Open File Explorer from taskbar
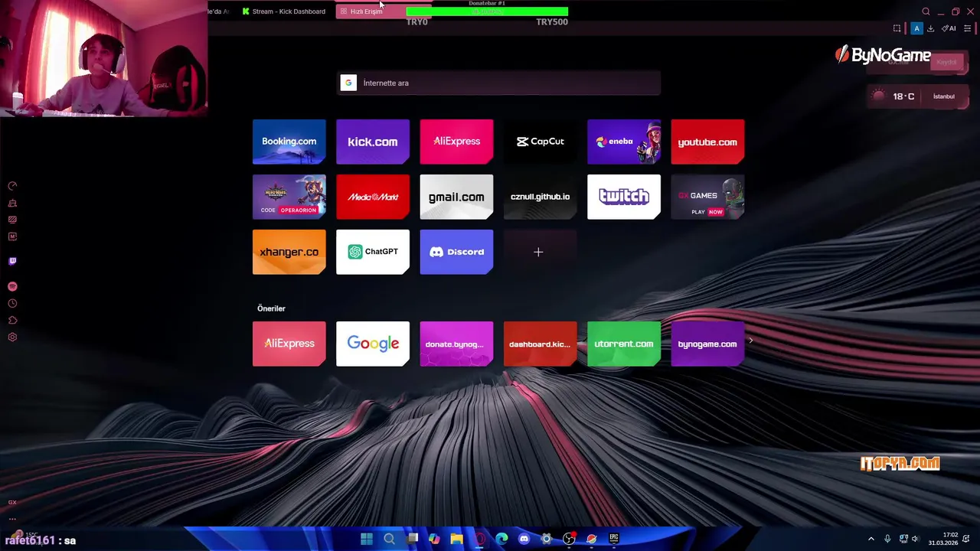980x551 pixels. coord(456,539)
